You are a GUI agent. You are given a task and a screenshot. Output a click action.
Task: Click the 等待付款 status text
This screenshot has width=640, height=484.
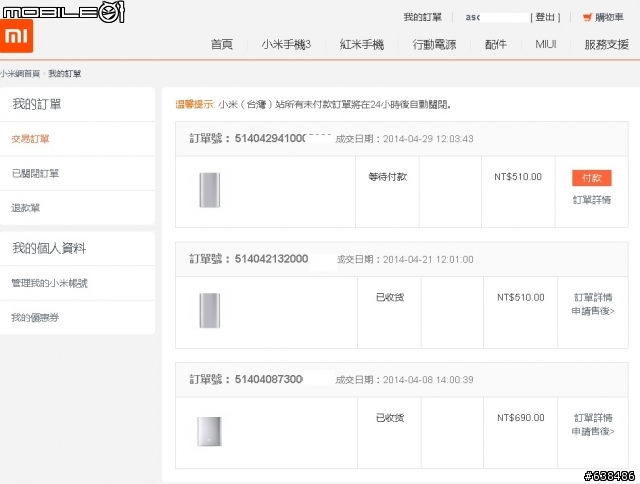coord(387,177)
